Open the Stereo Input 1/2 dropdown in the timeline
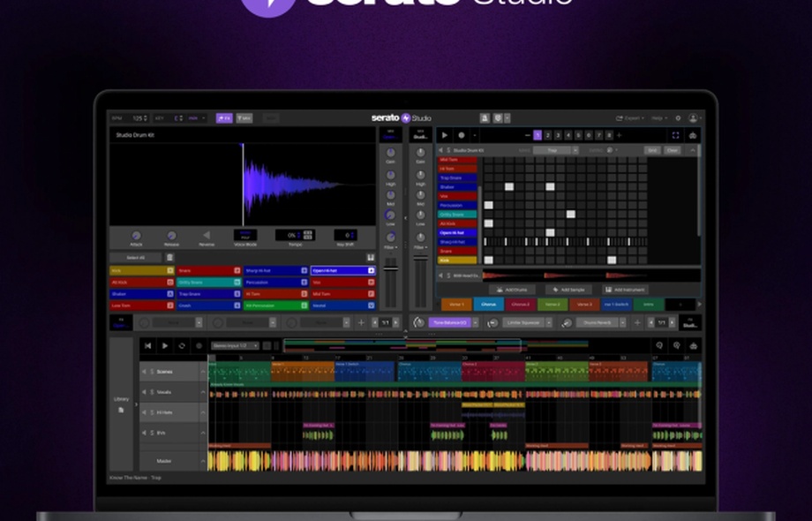812x521 pixels. click(236, 345)
